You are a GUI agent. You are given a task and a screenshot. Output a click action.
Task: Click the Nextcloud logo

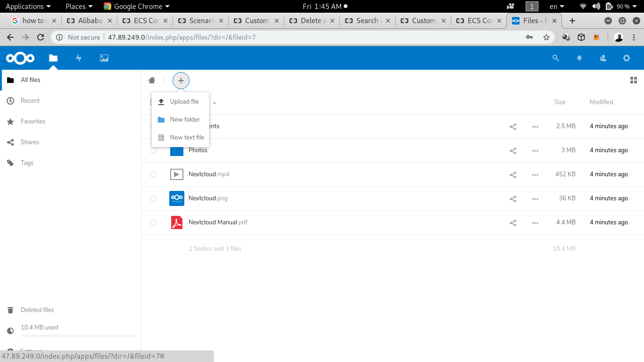pos(20,58)
